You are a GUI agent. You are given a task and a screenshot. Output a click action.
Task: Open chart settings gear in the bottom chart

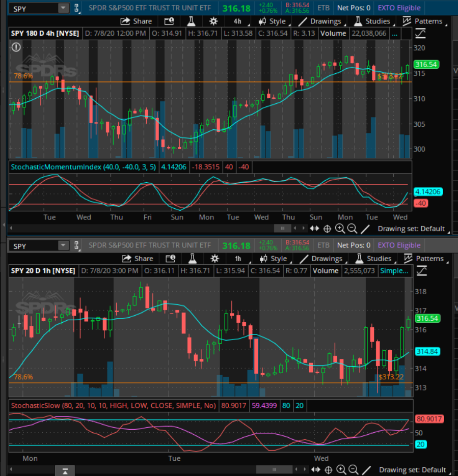(x=214, y=259)
